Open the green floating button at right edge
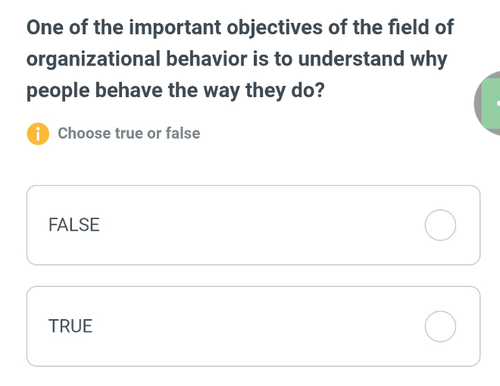 491,103
